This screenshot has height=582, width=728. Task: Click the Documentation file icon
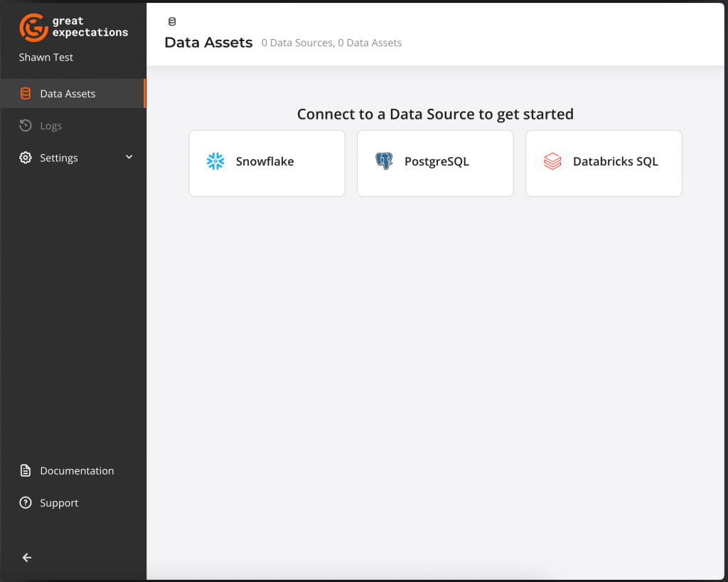coord(26,470)
